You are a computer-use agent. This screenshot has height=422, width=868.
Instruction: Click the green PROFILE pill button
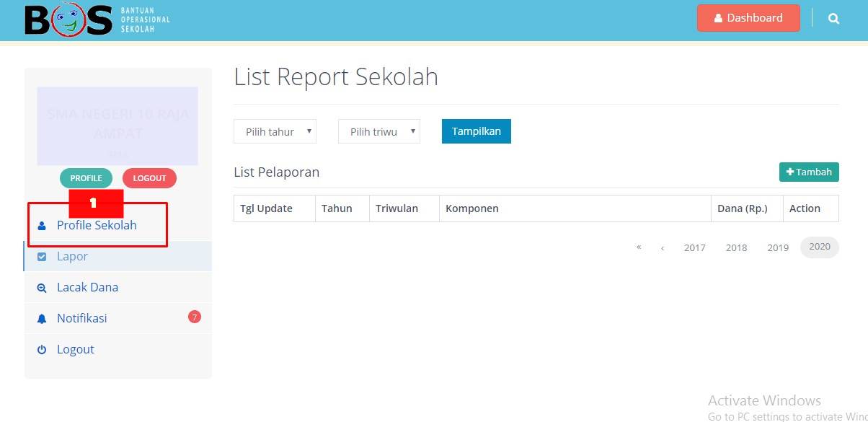(x=86, y=178)
